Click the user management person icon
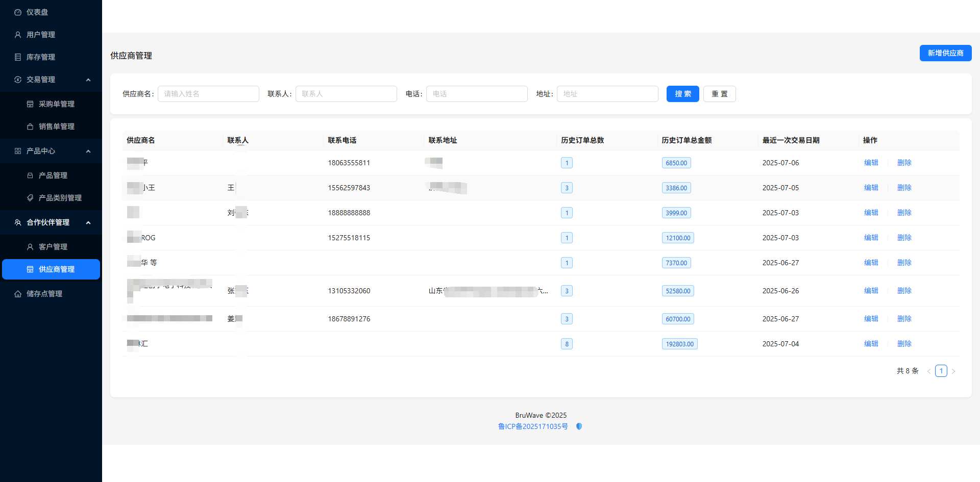Screen dimensions: 980x482 18,35
